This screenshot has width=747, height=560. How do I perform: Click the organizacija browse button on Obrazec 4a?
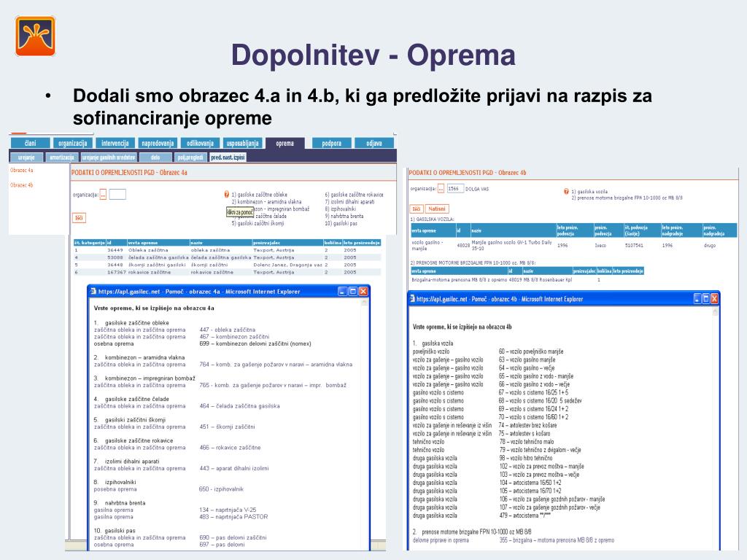(103, 194)
